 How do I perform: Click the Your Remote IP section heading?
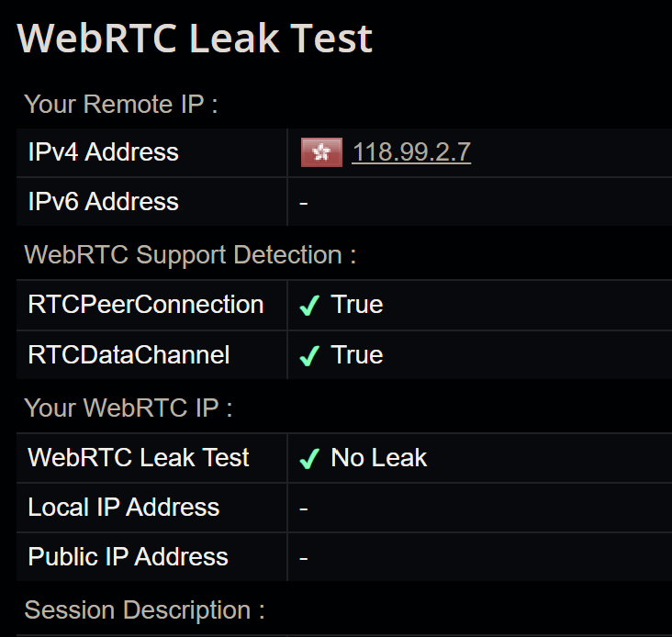coord(121,104)
